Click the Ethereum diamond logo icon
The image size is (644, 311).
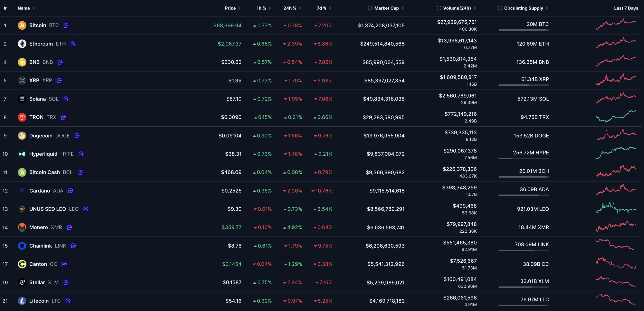(x=22, y=44)
